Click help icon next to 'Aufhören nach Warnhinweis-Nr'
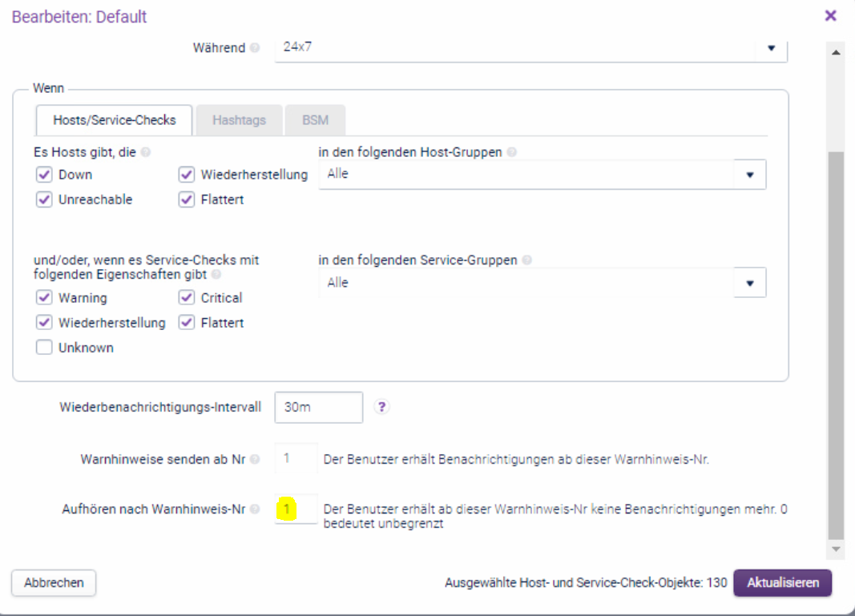 pos(255,509)
